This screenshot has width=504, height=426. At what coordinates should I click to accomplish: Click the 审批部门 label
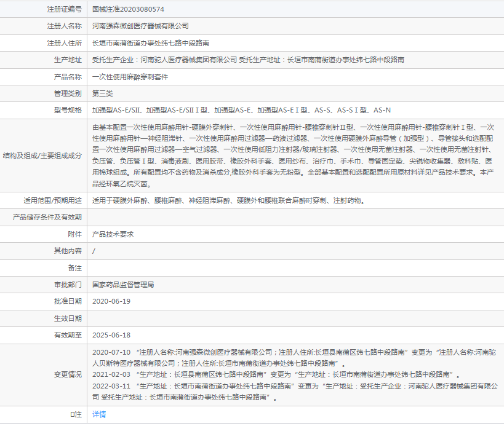click(x=68, y=285)
